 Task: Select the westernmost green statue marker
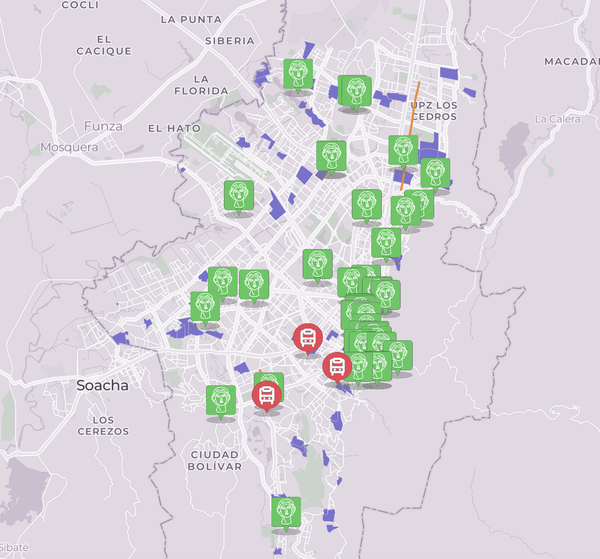click(205, 306)
